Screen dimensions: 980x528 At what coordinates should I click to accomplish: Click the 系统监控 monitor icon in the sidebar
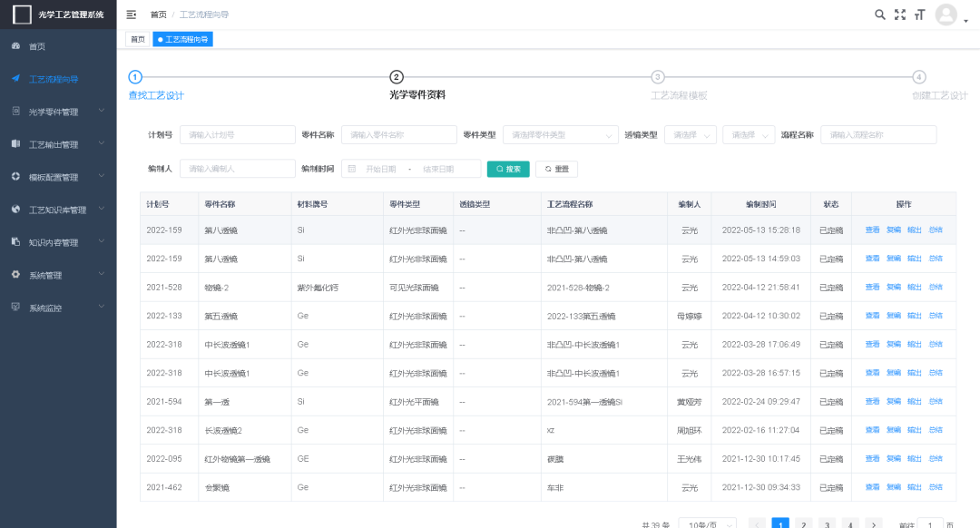(x=15, y=308)
